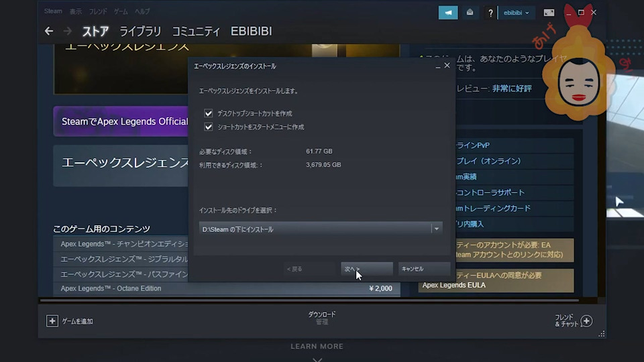Click the トレーディングカード feature link
This screenshot has width=644, height=362.
[515, 208]
